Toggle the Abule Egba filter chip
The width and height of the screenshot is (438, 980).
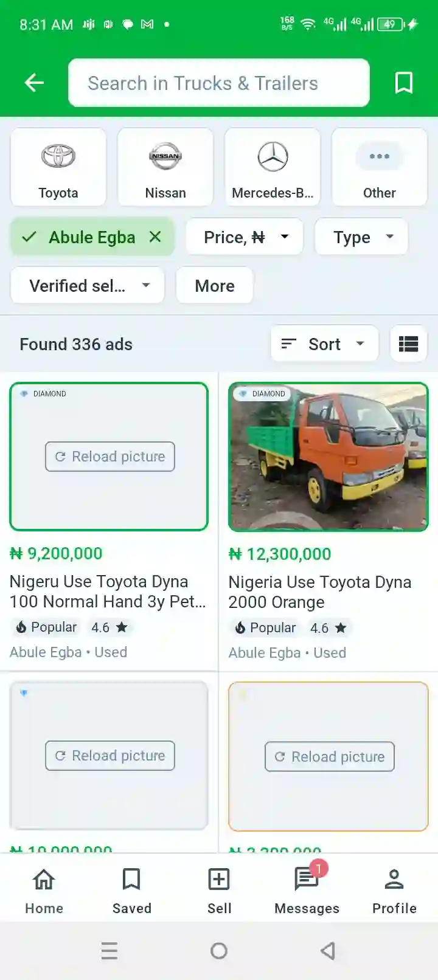pyautogui.click(x=85, y=237)
